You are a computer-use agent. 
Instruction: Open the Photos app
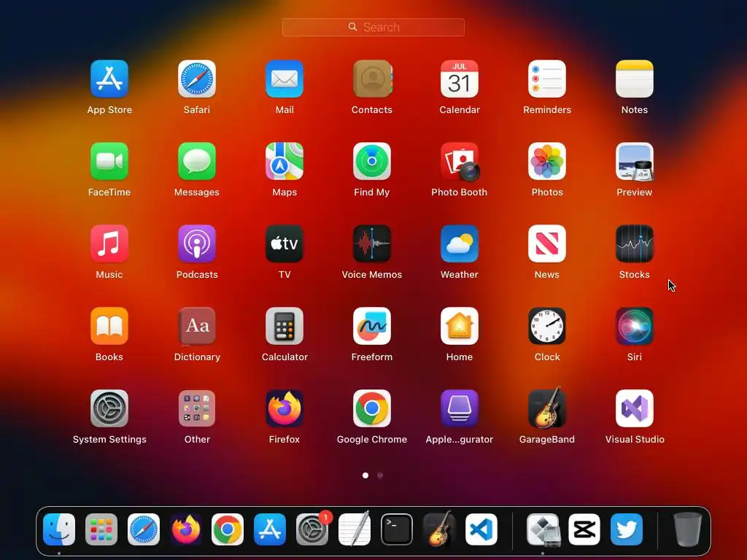click(x=547, y=161)
